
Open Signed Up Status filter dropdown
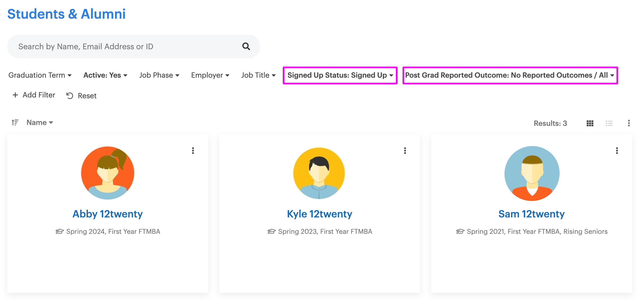(x=340, y=75)
